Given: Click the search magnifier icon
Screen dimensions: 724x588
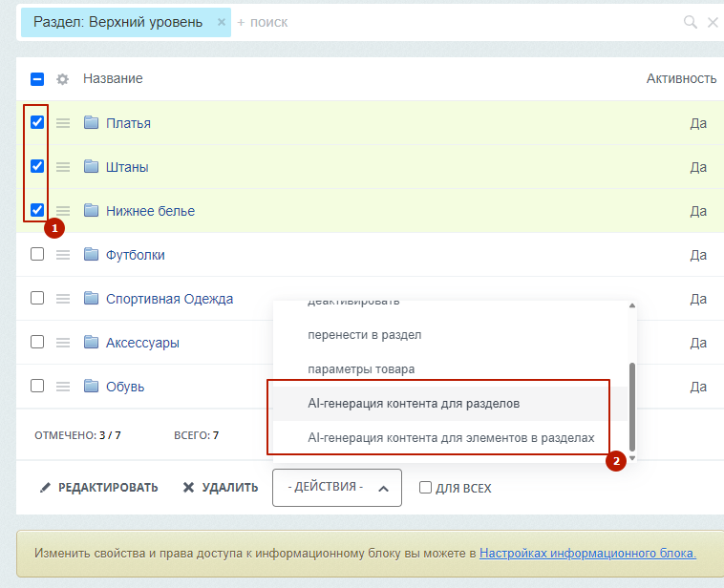Looking at the screenshot, I should [690, 22].
